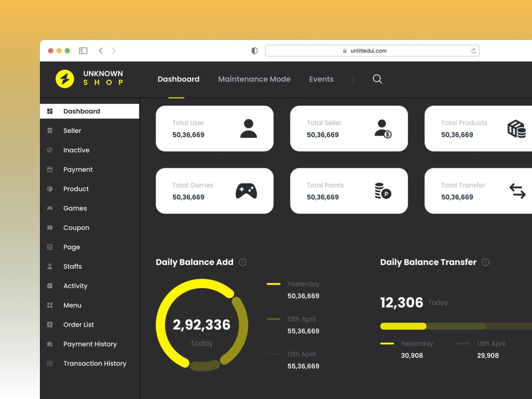The width and height of the screenshot is (532, 399).
Task: Click the Games controller icon on Total Games card
Action: click(246, 190)
